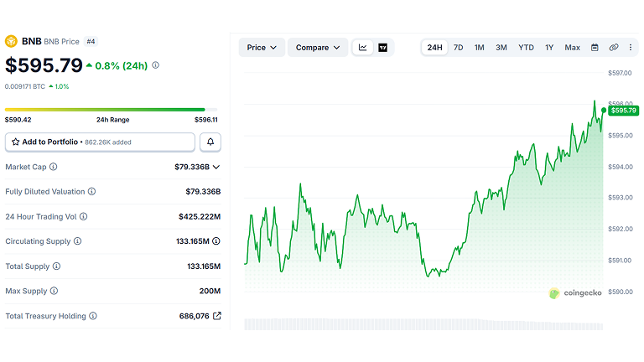Switch to line chart view icon
The height and width of the screenshot is (362, 644).
pos(362,48)
